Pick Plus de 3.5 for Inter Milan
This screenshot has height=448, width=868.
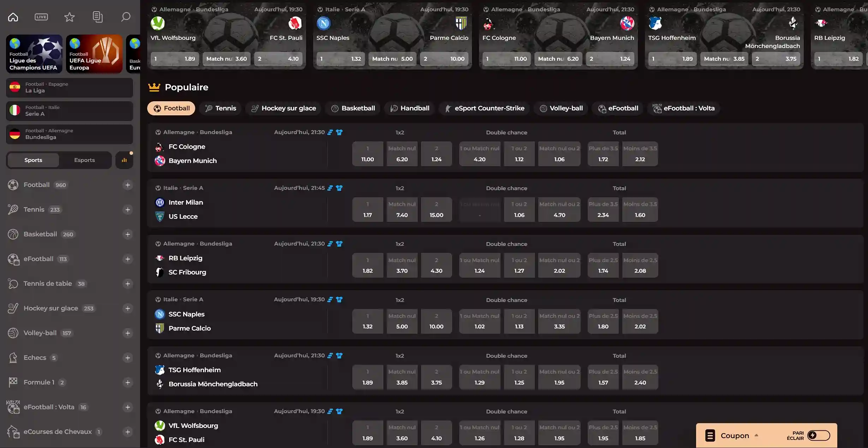603,210
